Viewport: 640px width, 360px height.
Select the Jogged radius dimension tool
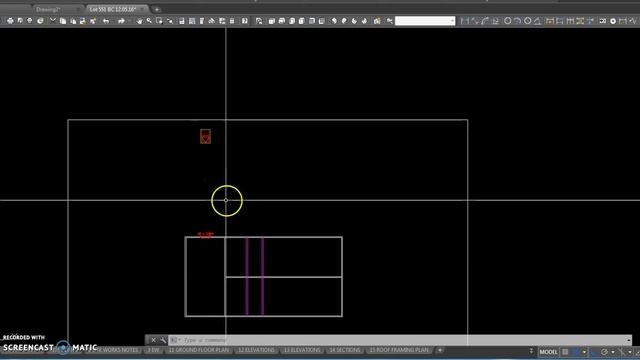[x=517, y=20]
